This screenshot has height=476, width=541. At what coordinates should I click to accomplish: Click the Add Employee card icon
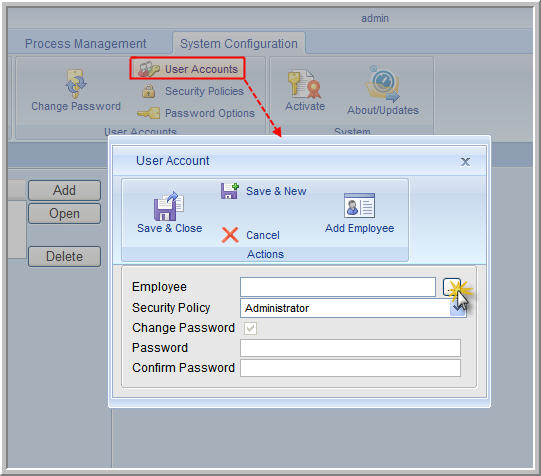click(x=359, y=206)
